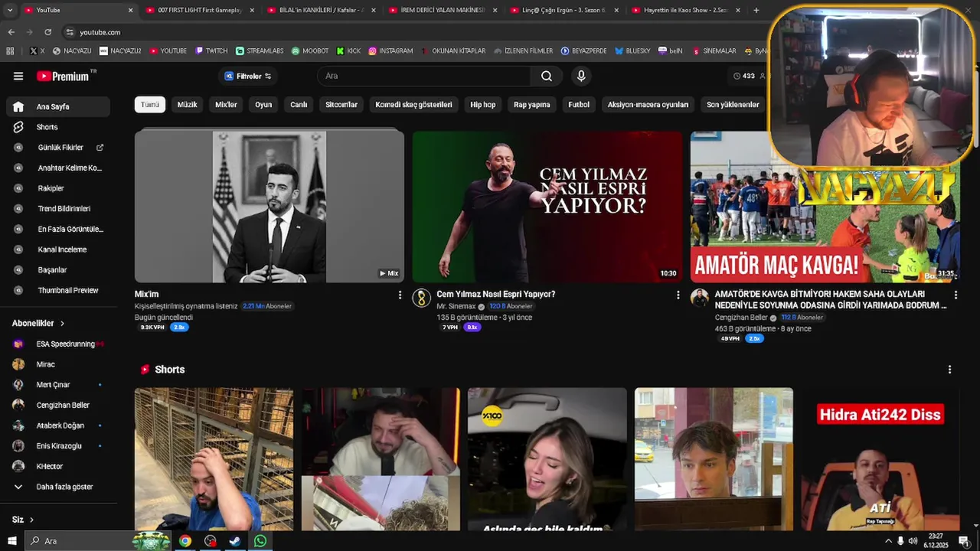Open ESA Speedrunning subscription
Viewport: 980px width, 551px height.
click(58, 344)
